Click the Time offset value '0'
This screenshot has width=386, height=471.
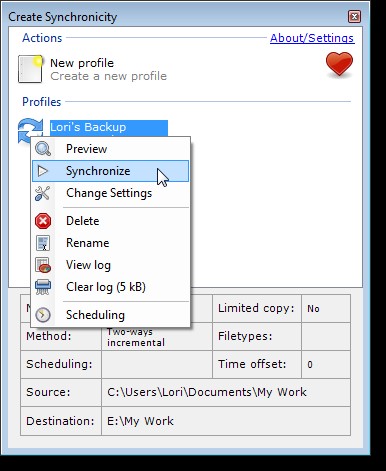(310, 364)
